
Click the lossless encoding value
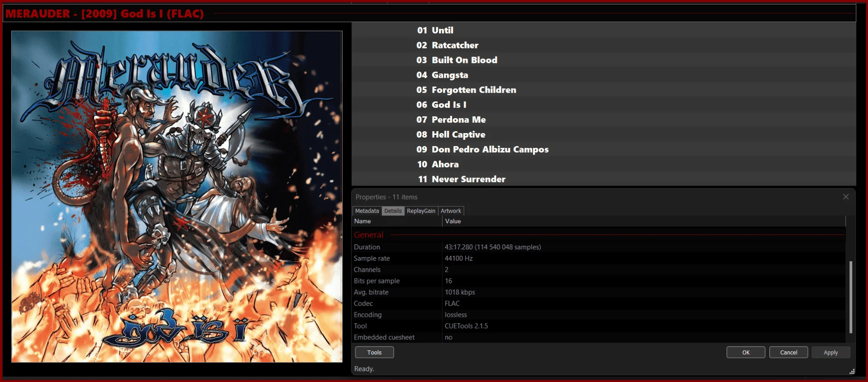[x=456, y=315]
